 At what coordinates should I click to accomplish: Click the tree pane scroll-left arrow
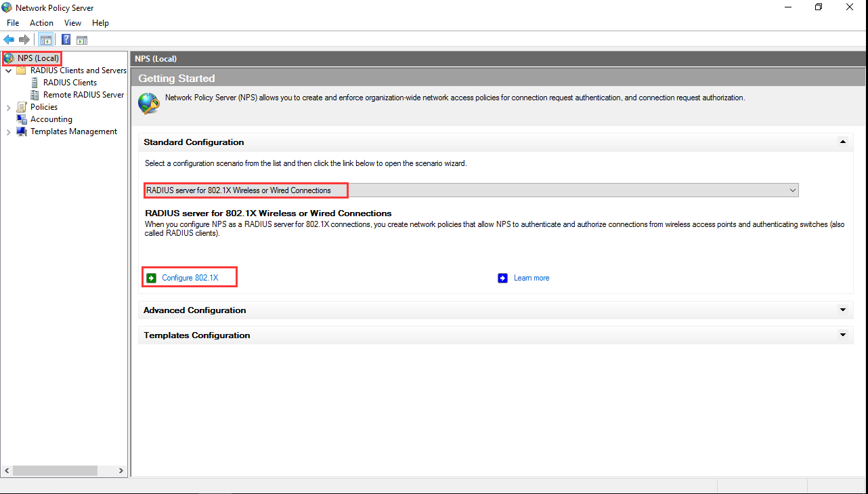coord(7,470)
